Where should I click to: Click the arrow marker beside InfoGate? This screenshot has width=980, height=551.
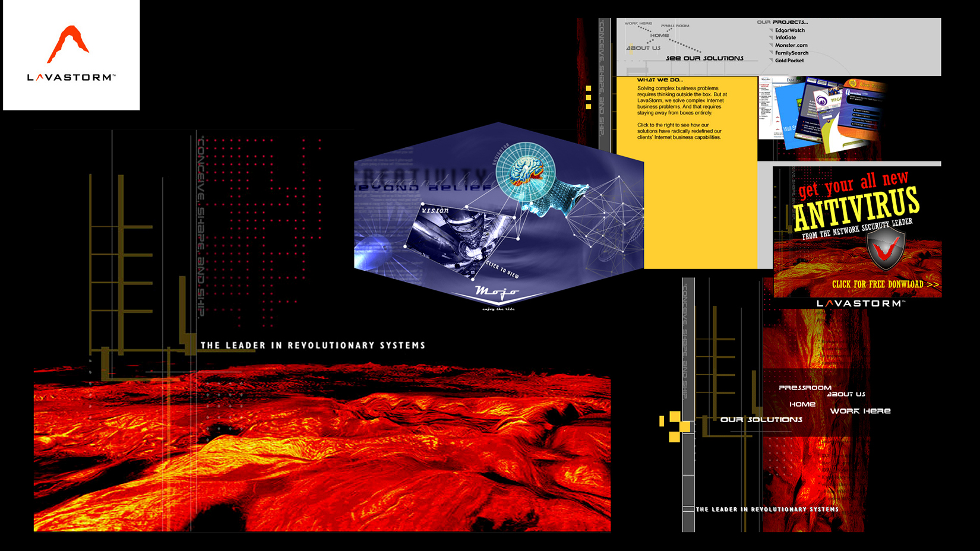(x=771, y=37)
